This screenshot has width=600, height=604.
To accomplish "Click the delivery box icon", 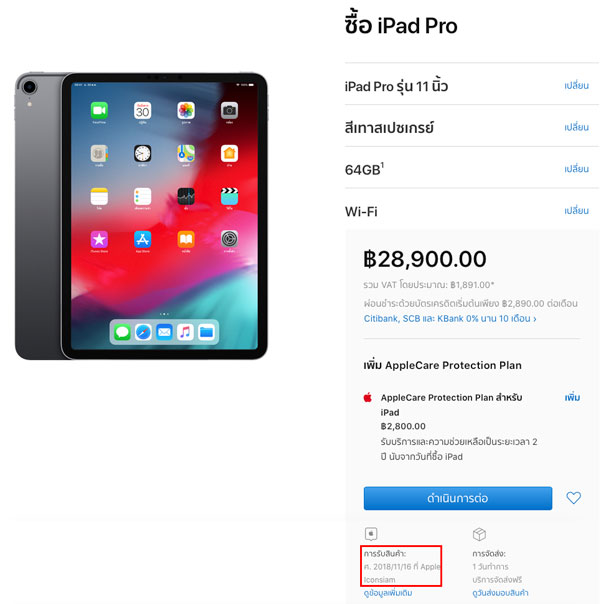I will (479, 534).
